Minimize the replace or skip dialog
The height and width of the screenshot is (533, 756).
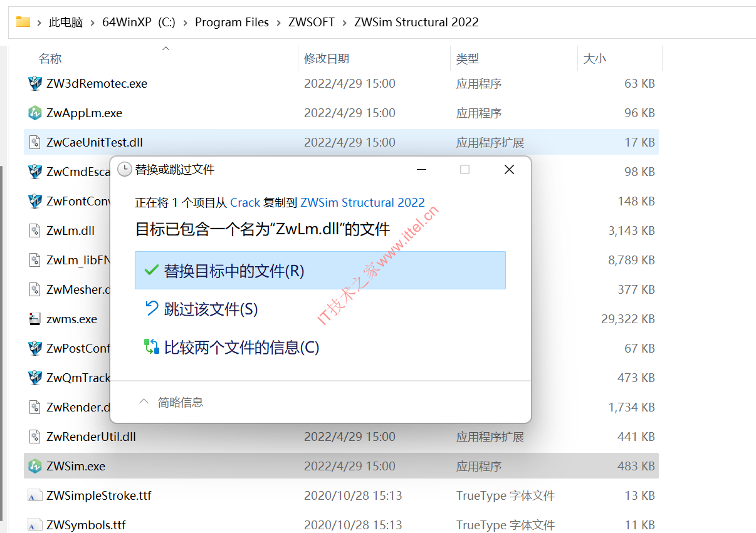click(421, 170)
